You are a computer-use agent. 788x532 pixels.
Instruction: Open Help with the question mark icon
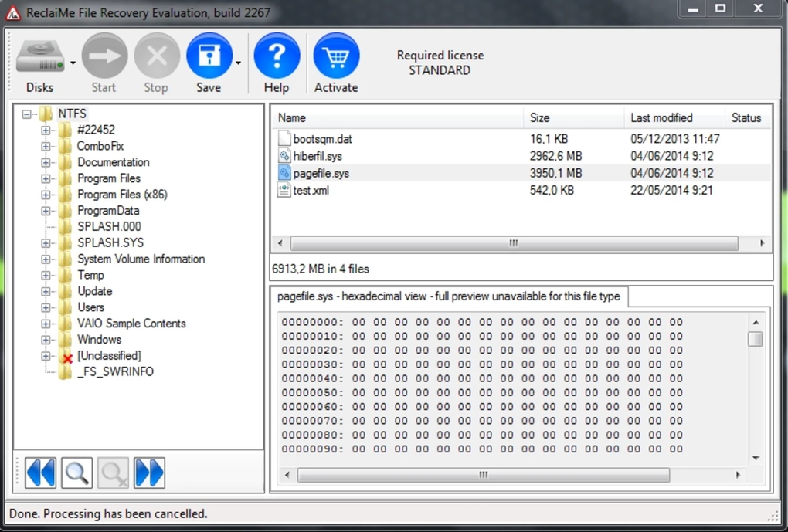point(277,56)
